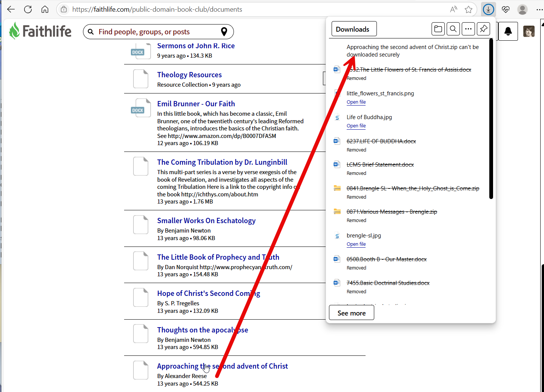Open Faithlife user profile photo
Viewport: 544px width, 392px height.
(x=529, y=31)
